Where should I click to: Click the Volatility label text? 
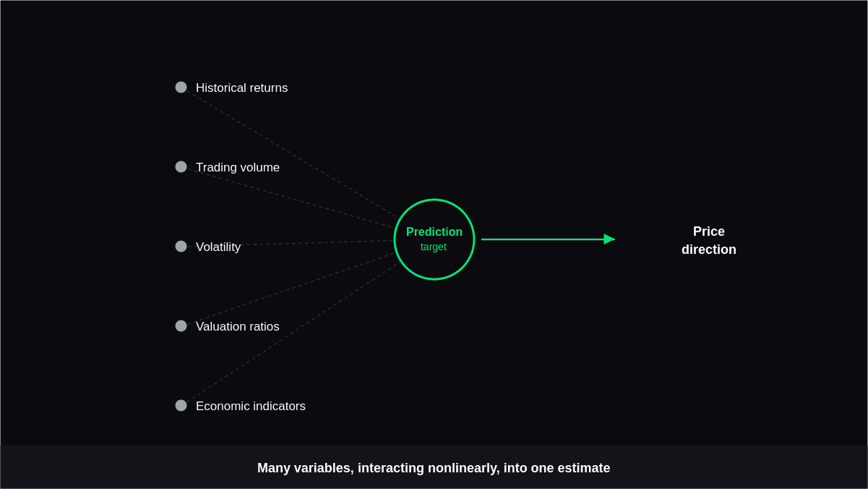(x=218, y=247)
